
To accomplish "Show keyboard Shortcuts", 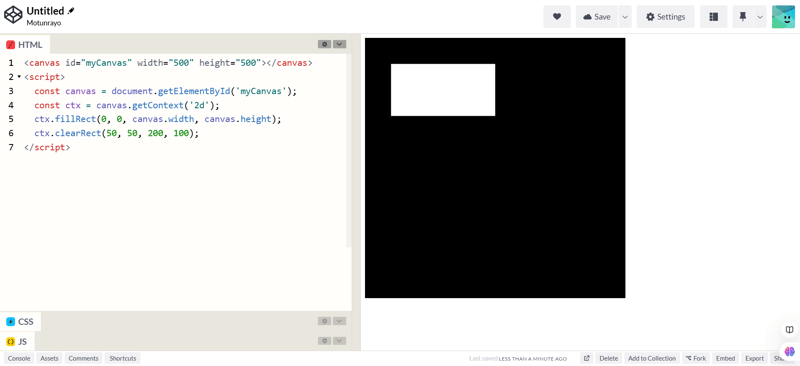I will pos(123,358).
